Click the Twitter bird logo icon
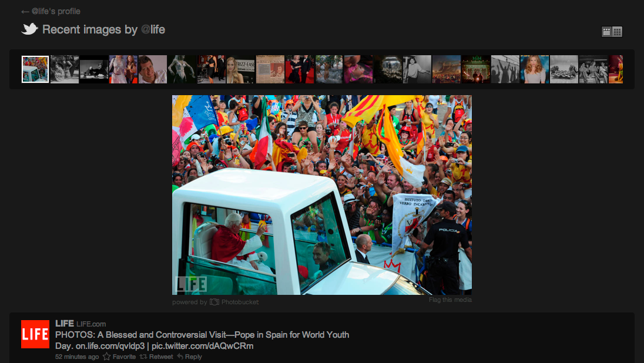The height and width of the screenshot is (363, 644). tap(30, 29)
